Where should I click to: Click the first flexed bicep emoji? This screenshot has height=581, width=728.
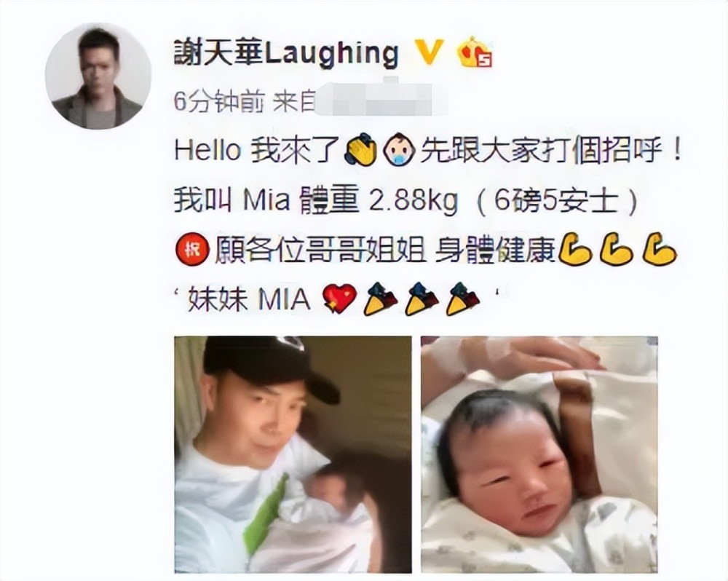pos(575,250)
